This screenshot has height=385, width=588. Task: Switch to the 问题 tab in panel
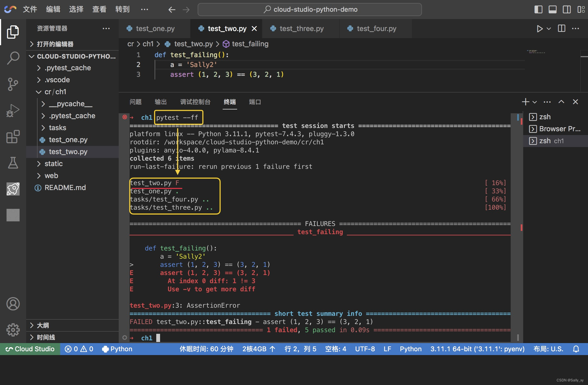tap(135, 102)
